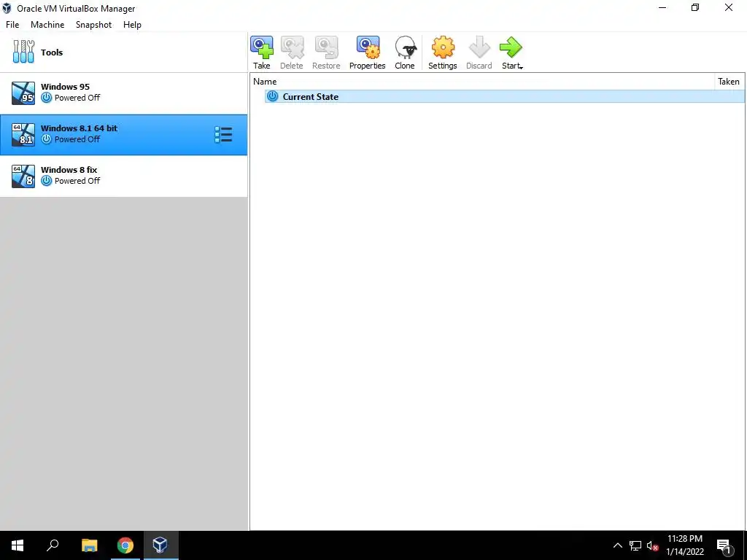The width and height of the screenshot is (747, 560).
Task: Click the muted volume tray icon
Action: [x=653, y=545]
